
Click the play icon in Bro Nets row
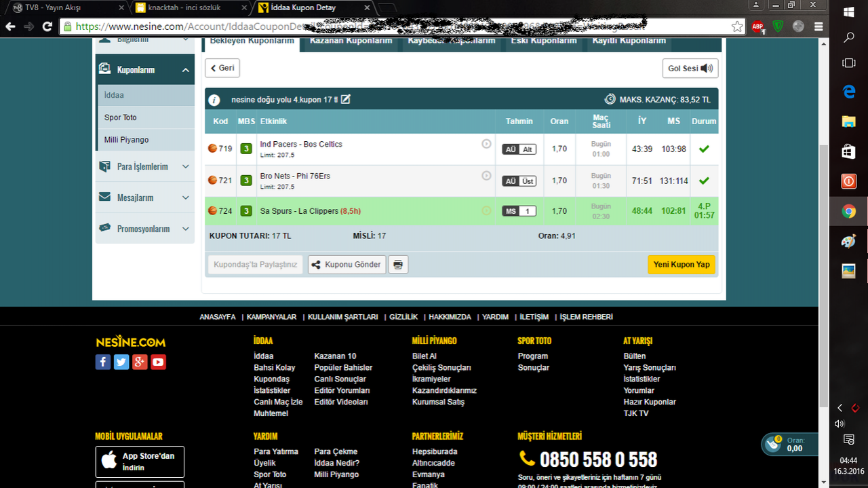point(486,176)
